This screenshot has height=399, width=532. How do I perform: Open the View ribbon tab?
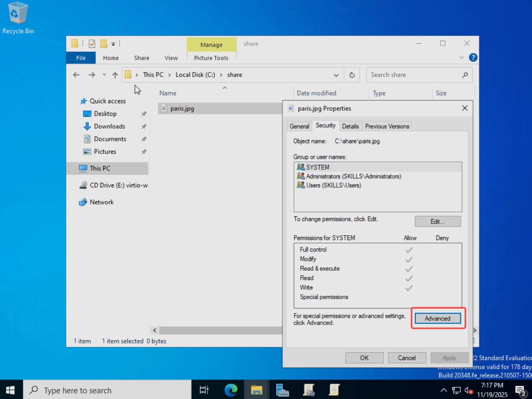click(x=171, y=58)
